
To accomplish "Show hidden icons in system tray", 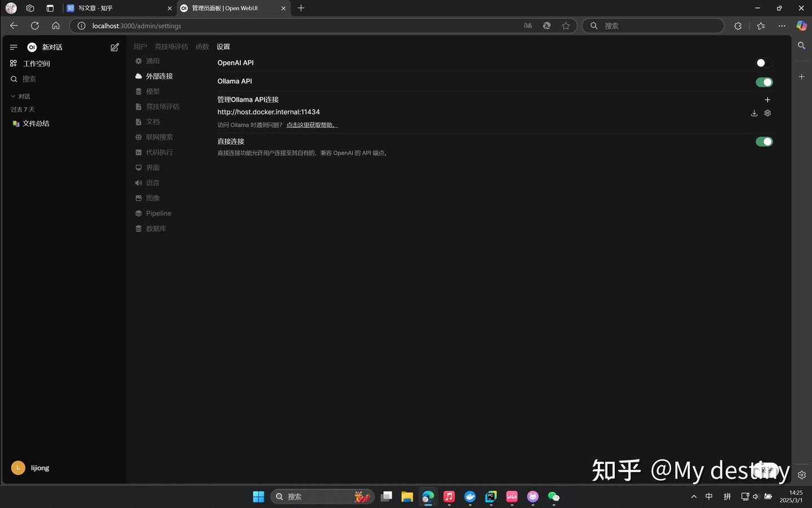I will (694, 497).
